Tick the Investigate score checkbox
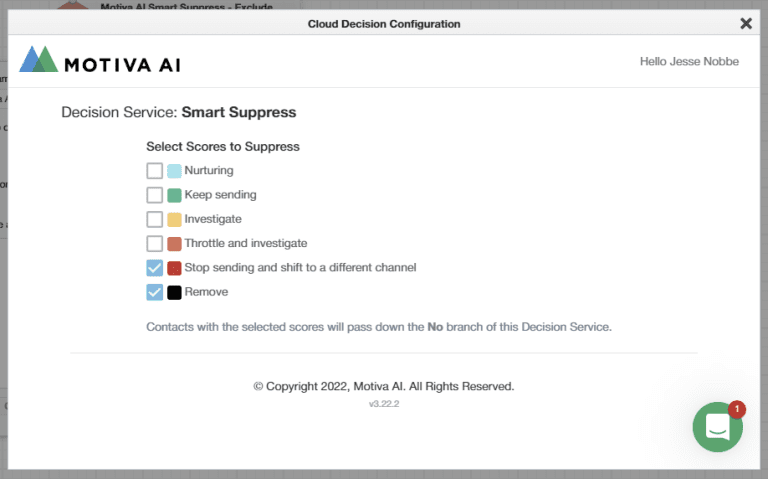Viewport: 768px width, 479px height. [155, 219]
